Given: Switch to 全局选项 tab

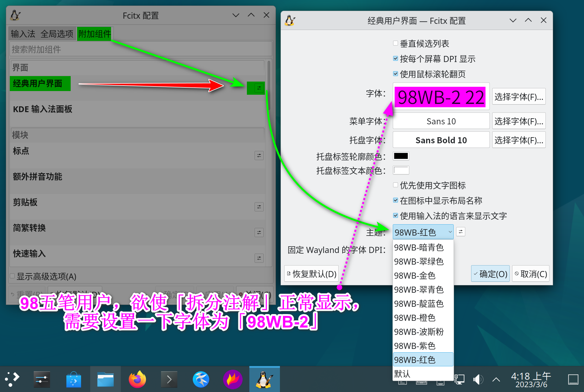Looking at the screenshot, I should [x=57, y=34].
